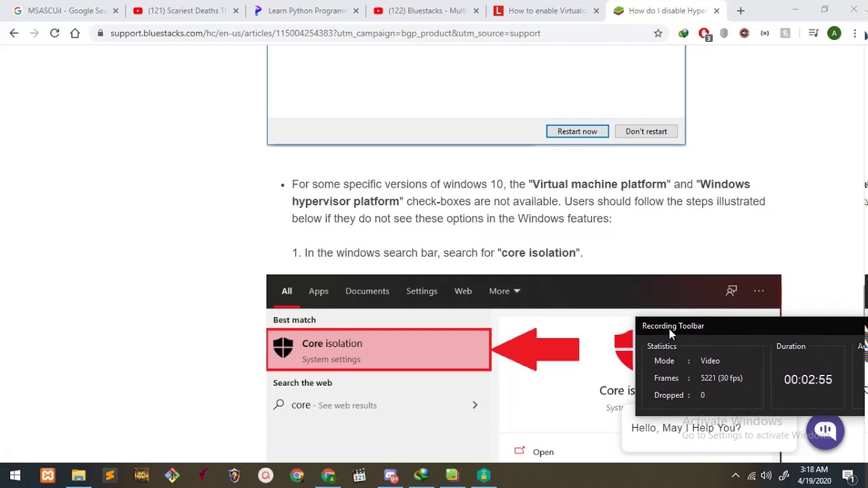The height and width of the screenshot is (488, 868).
Task: Open the Chrome three-dot menu
Action: pos(855,33)
